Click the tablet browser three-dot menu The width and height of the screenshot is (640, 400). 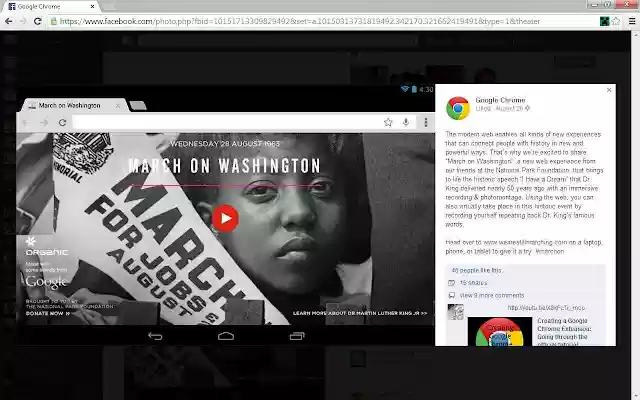coord(426,122)
